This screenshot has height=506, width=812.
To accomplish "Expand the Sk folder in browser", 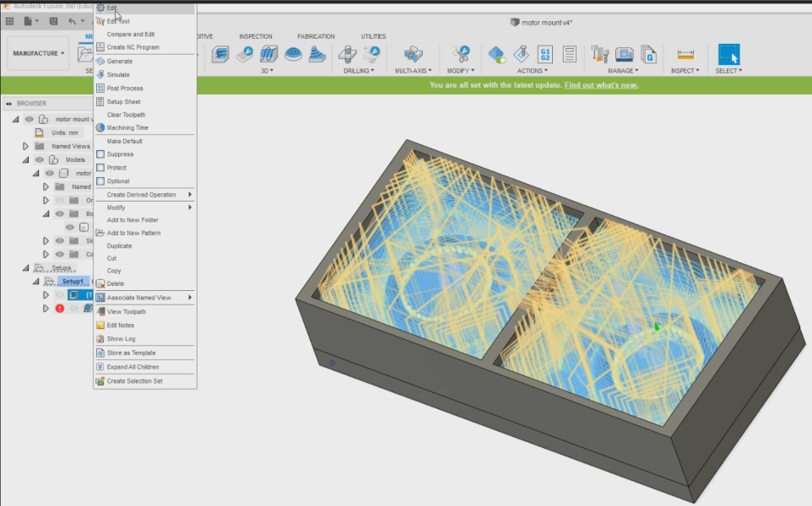I will (x=46, y=240).
